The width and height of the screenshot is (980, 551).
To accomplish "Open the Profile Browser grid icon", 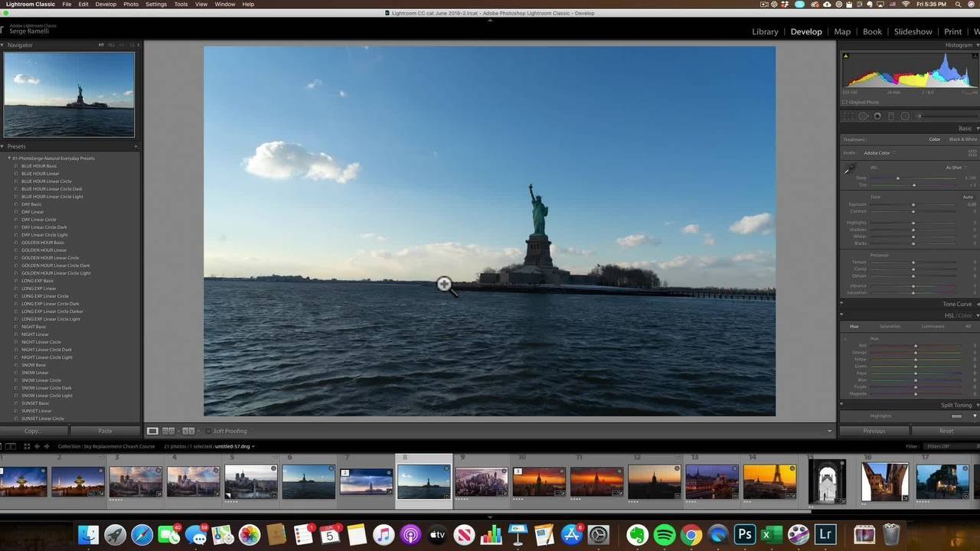I will 972,153.
